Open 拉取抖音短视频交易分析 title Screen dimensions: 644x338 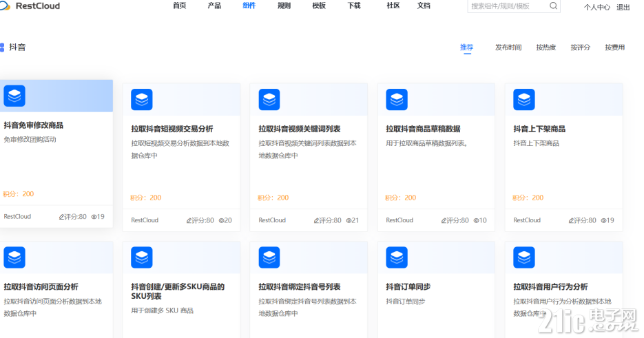(172, 129)
